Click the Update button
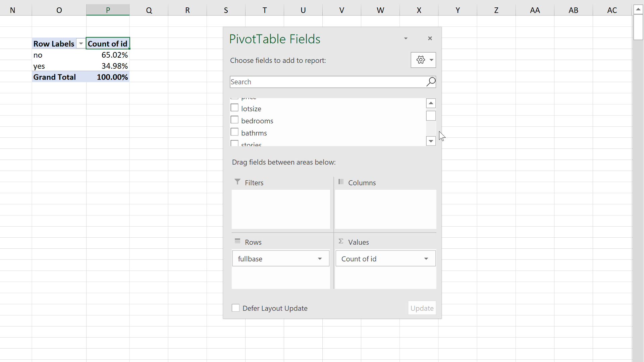 (422, 308)
